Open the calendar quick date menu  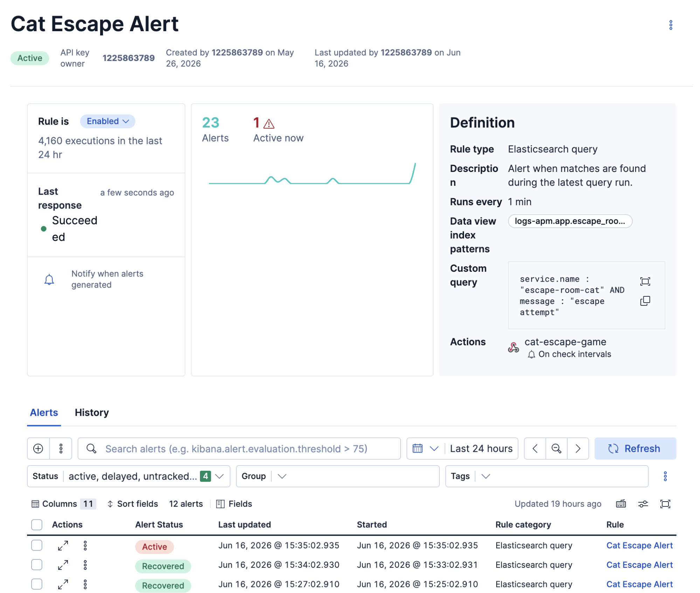[x=425, y=448]
